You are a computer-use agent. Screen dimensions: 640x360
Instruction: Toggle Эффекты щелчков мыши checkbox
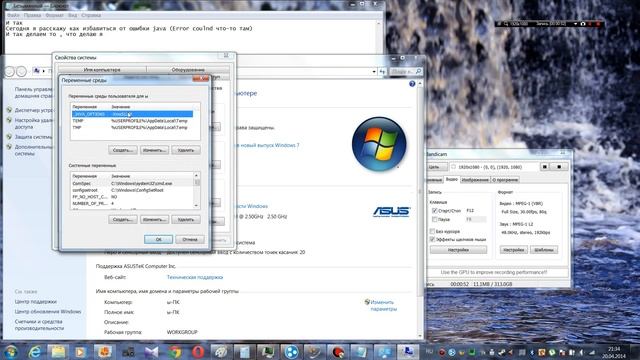(432, 239)
